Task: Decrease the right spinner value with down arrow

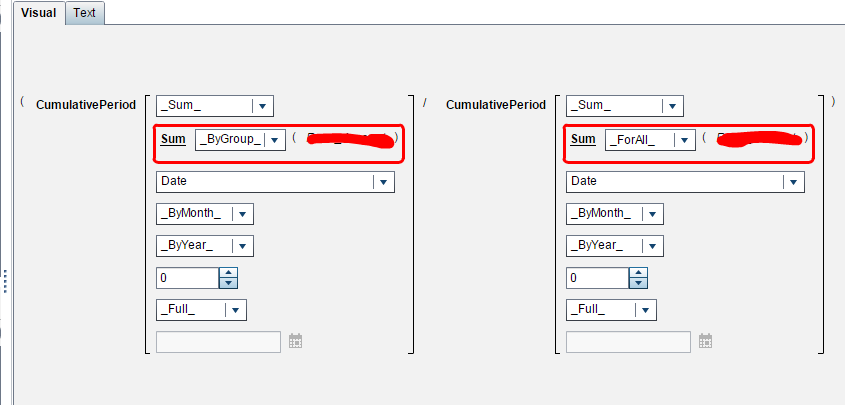Action: pos(639,283)
